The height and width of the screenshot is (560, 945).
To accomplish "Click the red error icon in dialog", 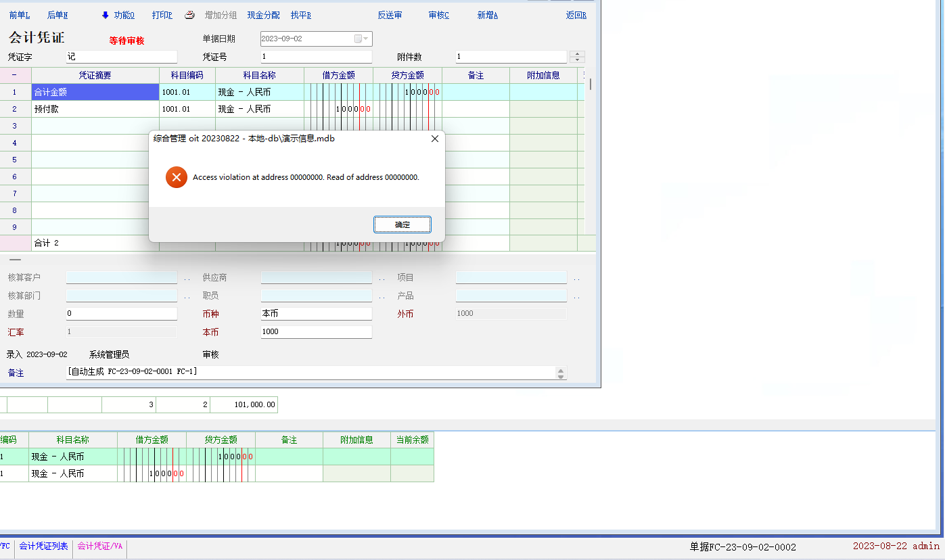I will pyautogui.click(x=176, y=177).
